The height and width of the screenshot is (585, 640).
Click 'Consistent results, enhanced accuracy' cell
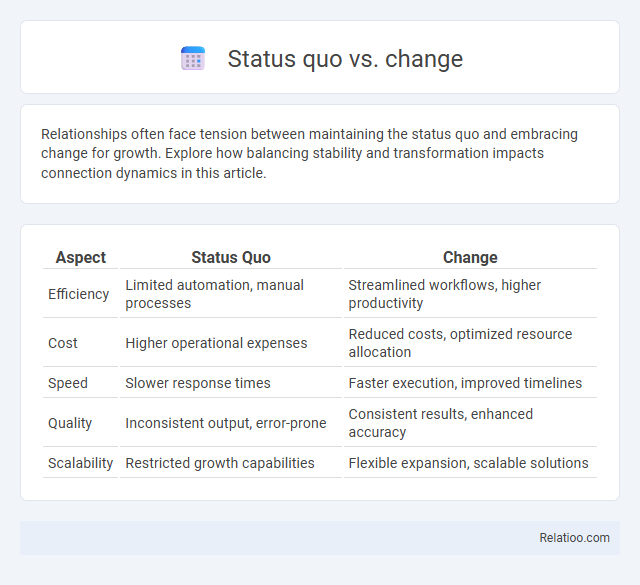tap(470, 423)
